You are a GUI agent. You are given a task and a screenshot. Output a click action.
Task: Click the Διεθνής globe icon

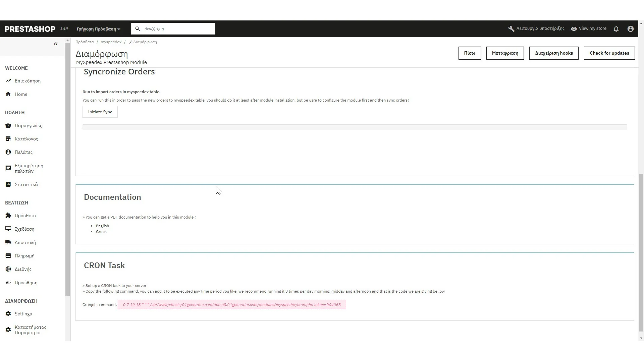point(8,269)
